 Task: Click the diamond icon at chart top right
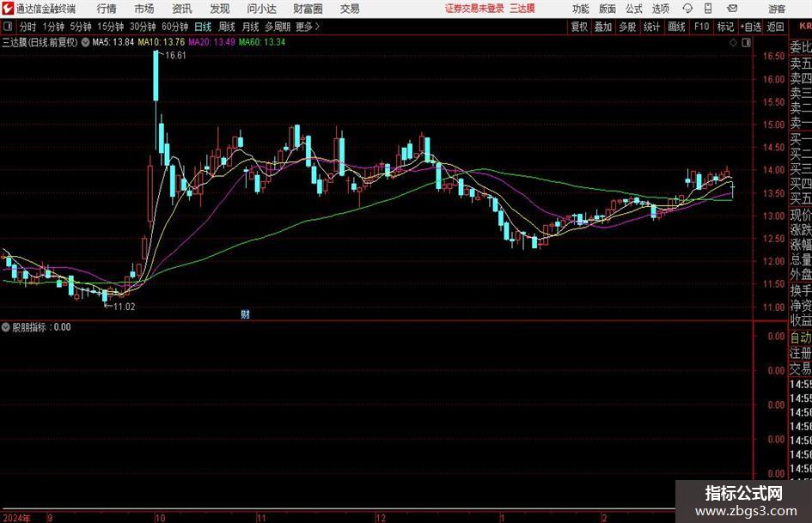pyautogui.click(x=733, y=43)
